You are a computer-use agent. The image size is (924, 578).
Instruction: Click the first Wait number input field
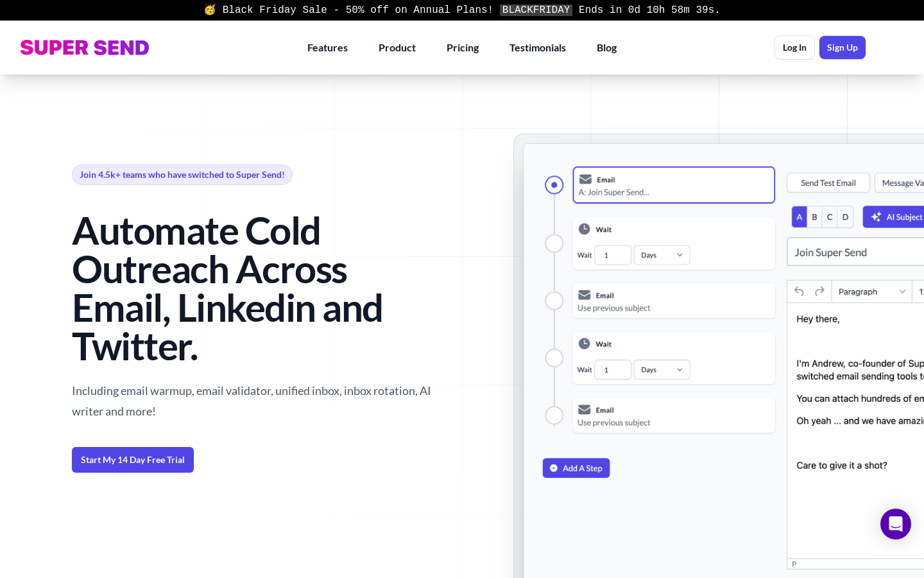(613, 255)
